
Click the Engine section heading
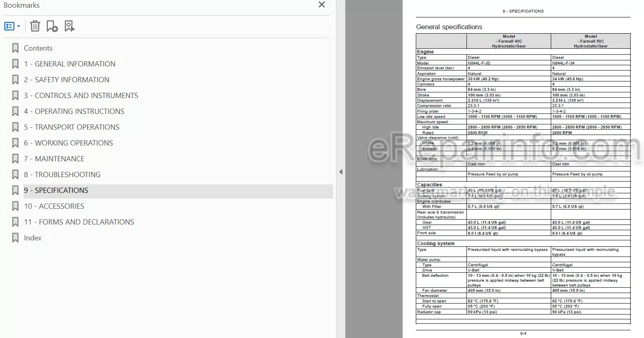coord(426,52)
